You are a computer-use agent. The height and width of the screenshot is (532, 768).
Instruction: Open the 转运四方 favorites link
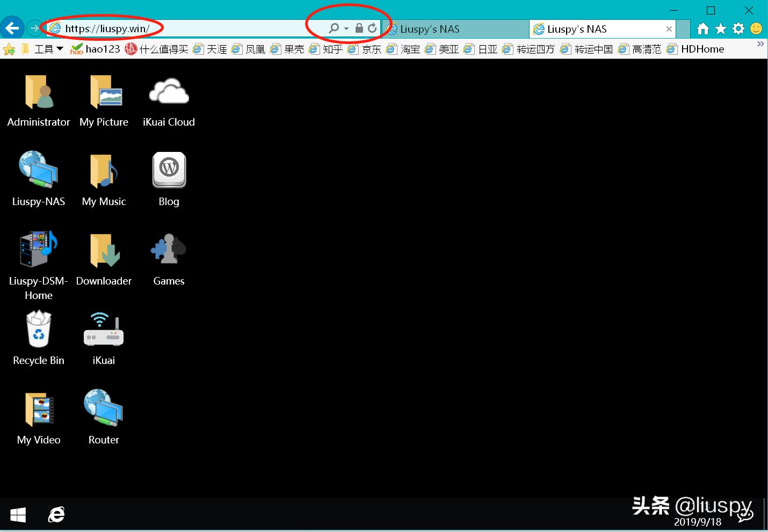pyautogui.click(x=528, y=49)
